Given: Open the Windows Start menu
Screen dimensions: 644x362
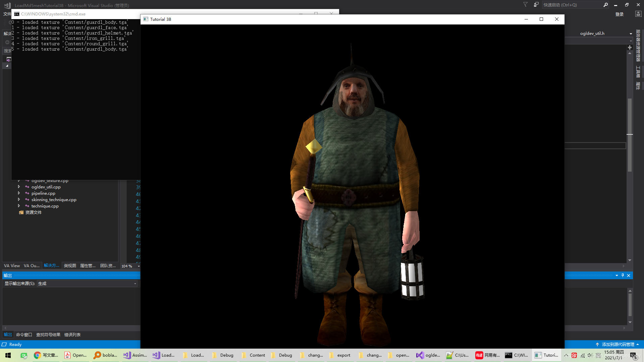Looking at the screenshot, I should [8, 355].
